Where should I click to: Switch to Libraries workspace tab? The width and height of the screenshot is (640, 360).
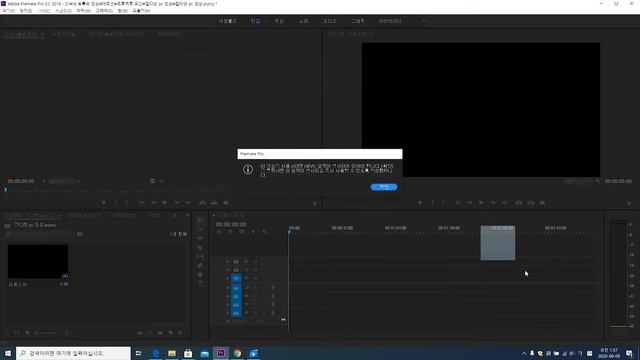[390, 21]
